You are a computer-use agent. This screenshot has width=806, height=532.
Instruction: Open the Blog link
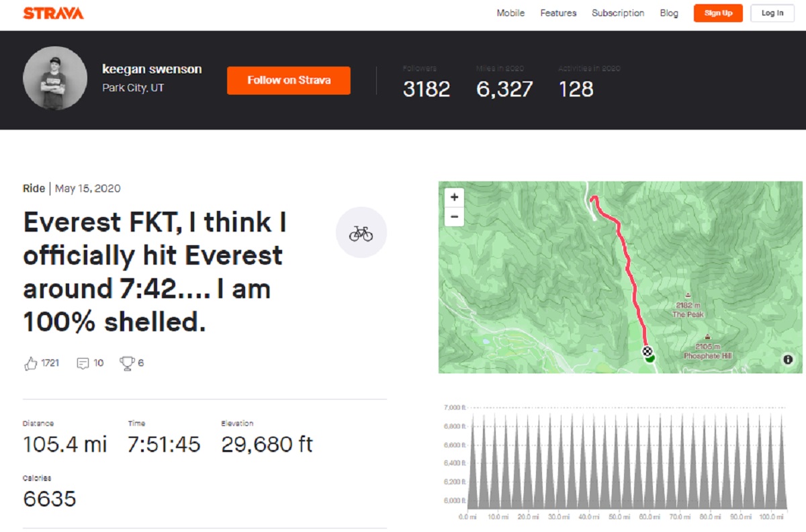(669, 13)
